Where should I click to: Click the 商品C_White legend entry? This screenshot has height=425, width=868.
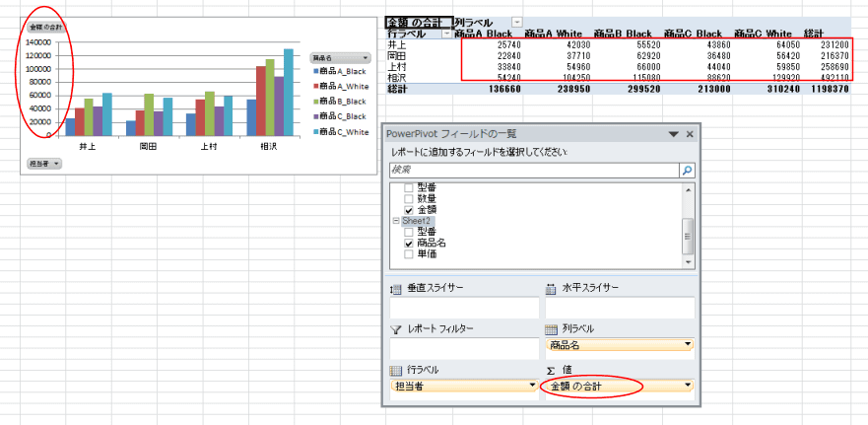coord(342,132)
